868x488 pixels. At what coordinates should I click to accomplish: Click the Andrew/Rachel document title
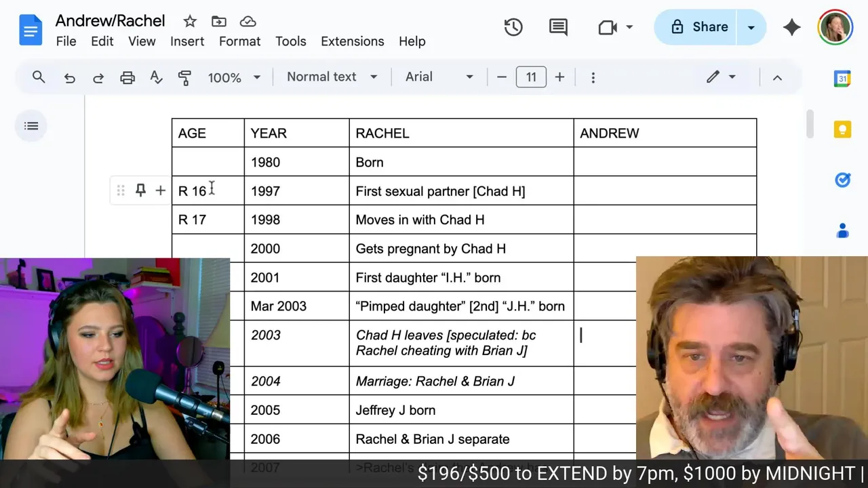(110, 21)
